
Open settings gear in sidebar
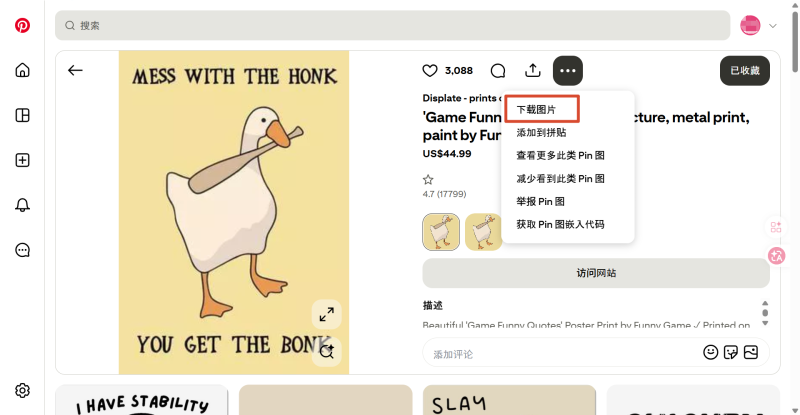pyautogui.click(x=22, y=390)
